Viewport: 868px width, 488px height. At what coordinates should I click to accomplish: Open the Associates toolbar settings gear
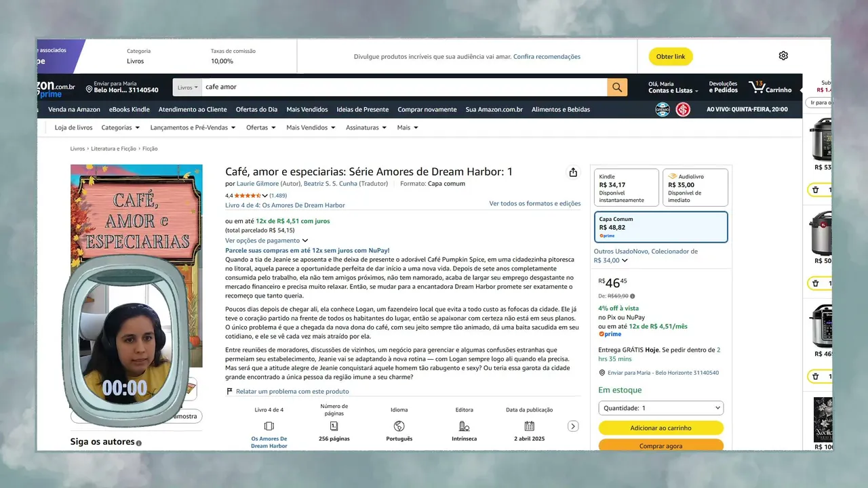tap(783, 56)
